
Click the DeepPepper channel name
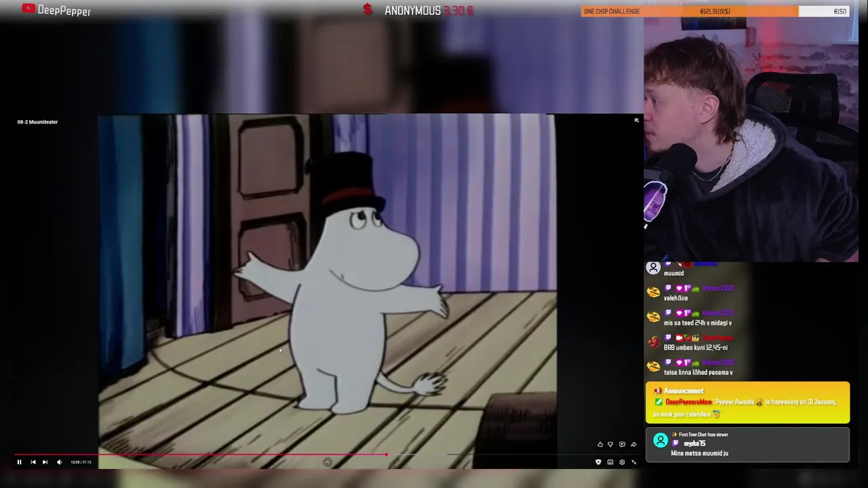[x=64, y=10]
